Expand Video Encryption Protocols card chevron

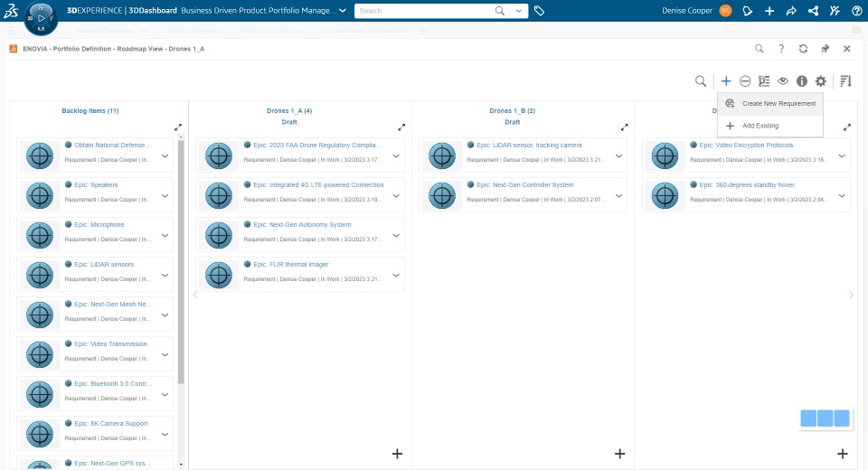[842, 156]
